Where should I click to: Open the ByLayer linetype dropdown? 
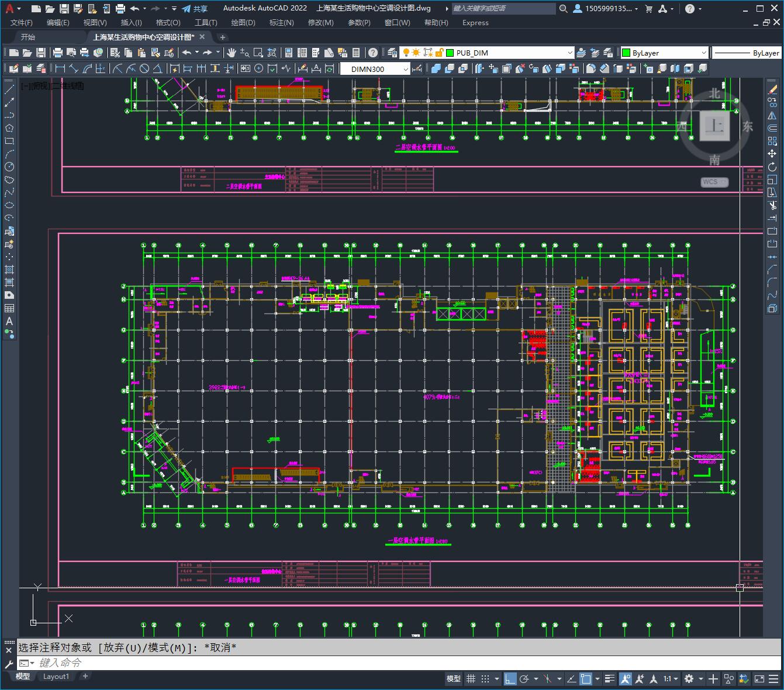747,53
